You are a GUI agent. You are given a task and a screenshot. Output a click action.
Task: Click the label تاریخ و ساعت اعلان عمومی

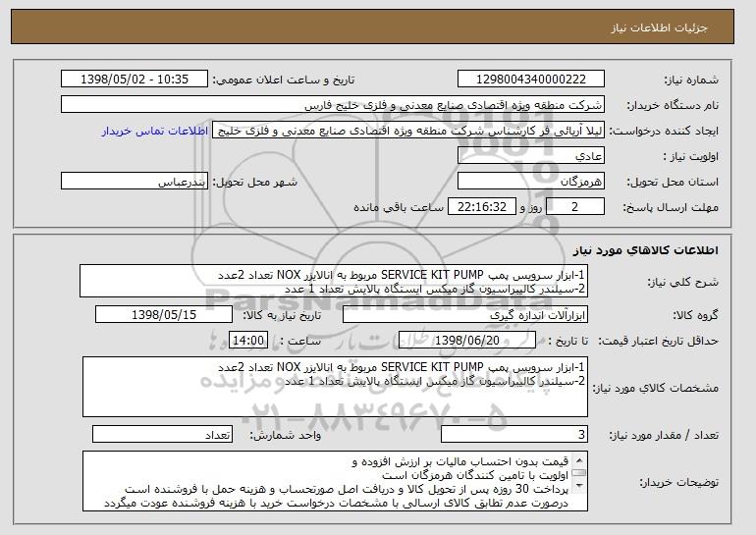[x=284, y=80]
